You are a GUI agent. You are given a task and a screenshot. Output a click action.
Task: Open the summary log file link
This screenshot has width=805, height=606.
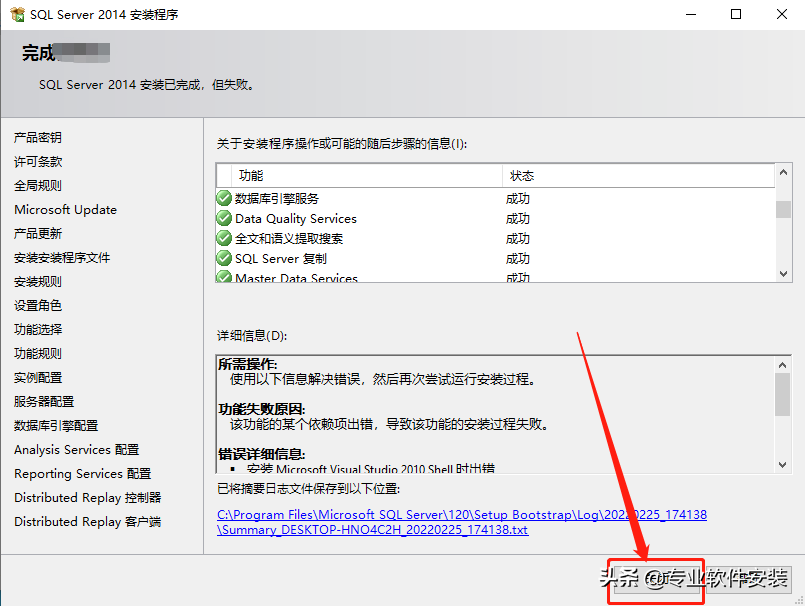coord(462,522)
